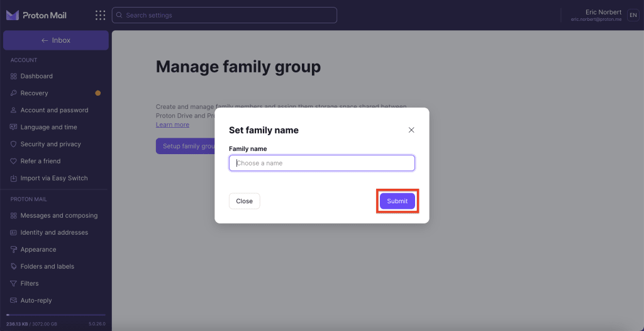The height and width of the screenshot is (331, 644).
Task: Click the Recovery key icon
Action: (x=14, y=93)
